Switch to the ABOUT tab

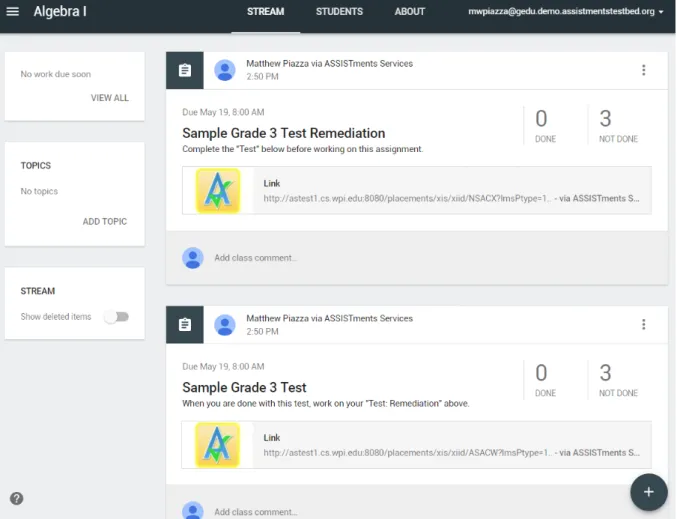coord(410,12)
